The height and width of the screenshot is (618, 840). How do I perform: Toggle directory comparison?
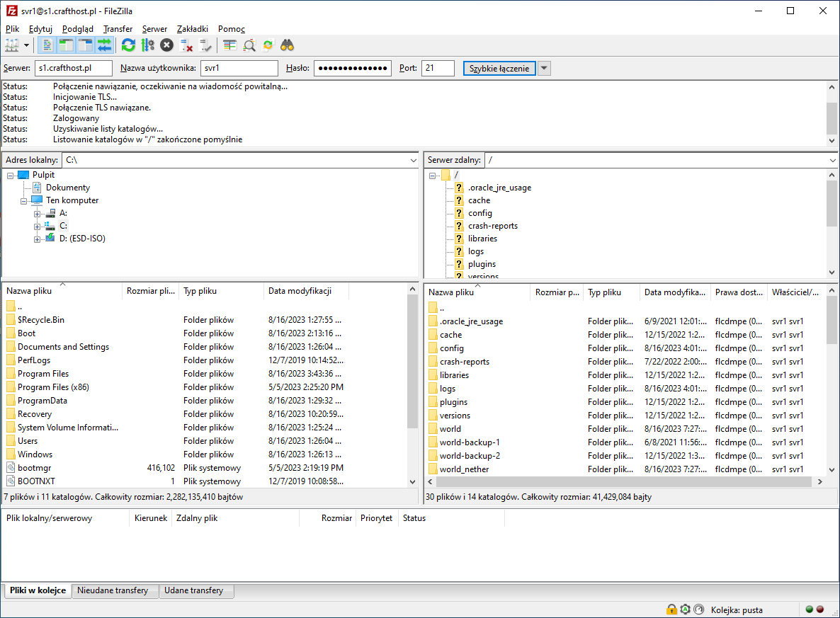[x=249, y=45]
